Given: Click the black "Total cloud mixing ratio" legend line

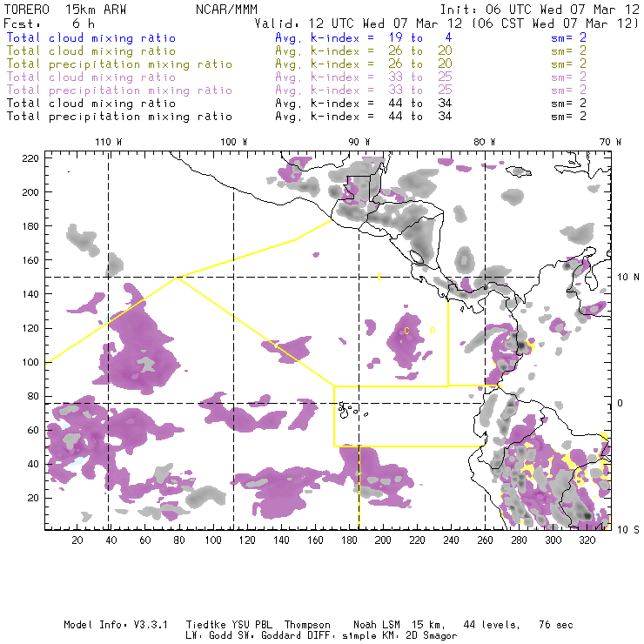Looking at the screenshot, I should (x=91, y=103).
